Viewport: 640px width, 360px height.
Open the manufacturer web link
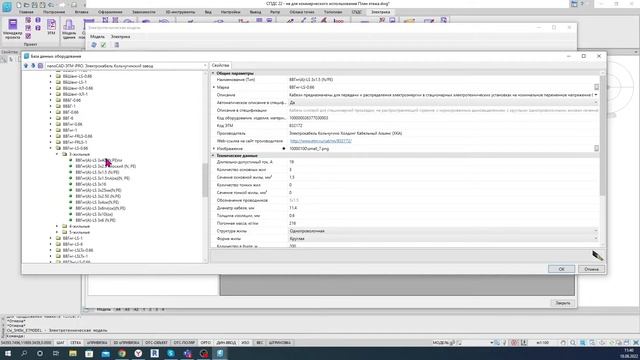[x=320, y=141]
